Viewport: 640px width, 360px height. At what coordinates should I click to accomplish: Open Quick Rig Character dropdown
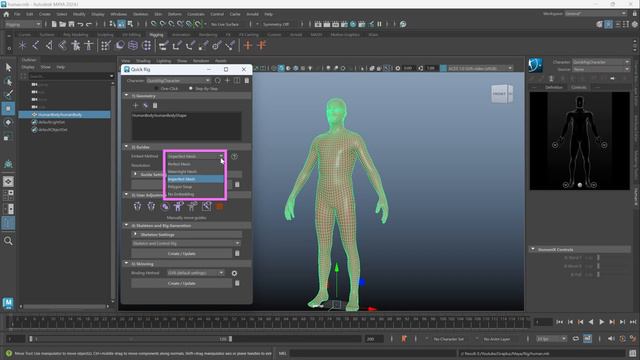178,81
